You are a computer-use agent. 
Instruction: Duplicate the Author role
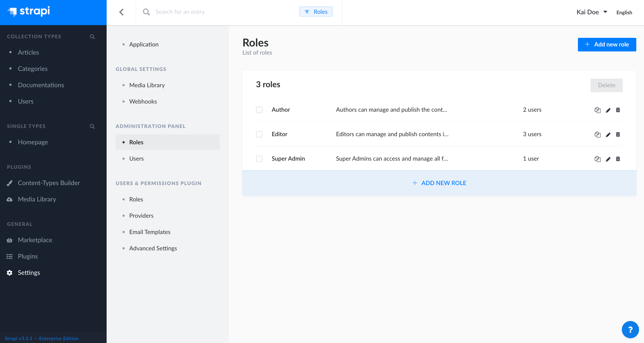pyautogui.click(x=598, y=110)
